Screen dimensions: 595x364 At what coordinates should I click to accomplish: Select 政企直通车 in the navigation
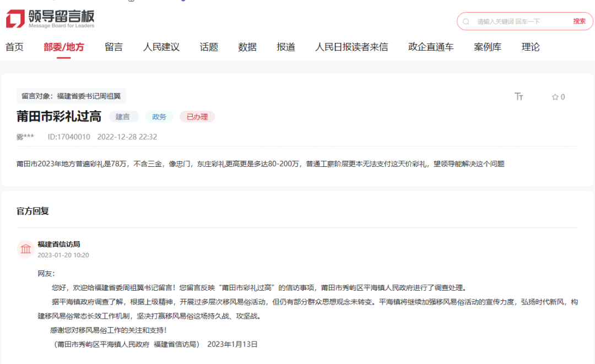430,47
